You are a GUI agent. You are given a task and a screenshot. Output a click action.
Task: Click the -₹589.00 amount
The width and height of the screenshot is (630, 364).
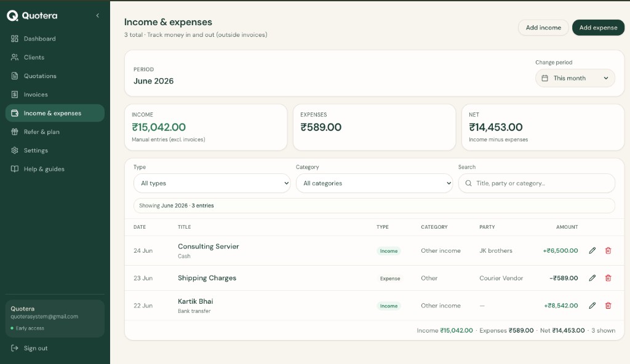coord(564,278)
